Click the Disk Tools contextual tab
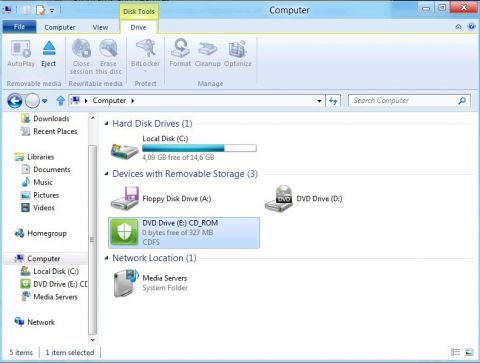Screen dimensions: 480x363 click(x=139, y=12)
